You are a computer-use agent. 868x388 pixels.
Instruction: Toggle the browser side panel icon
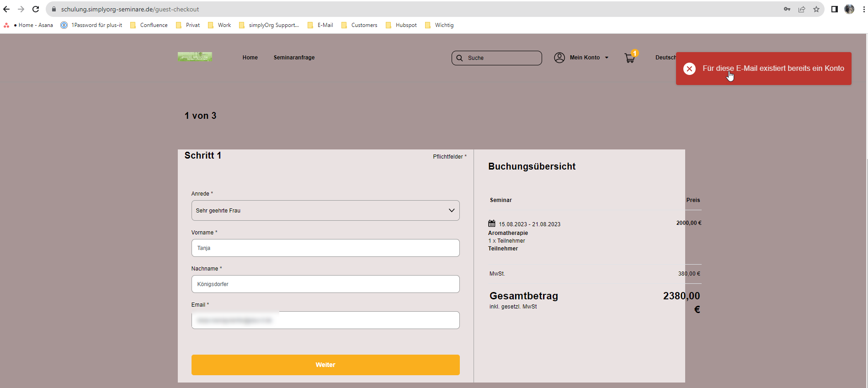[834, 9]
